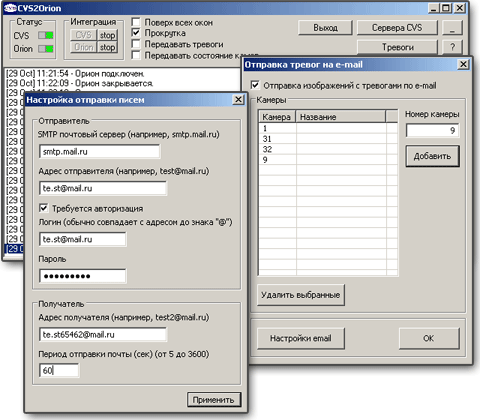Stop the Orion integration

pos(107,47)
